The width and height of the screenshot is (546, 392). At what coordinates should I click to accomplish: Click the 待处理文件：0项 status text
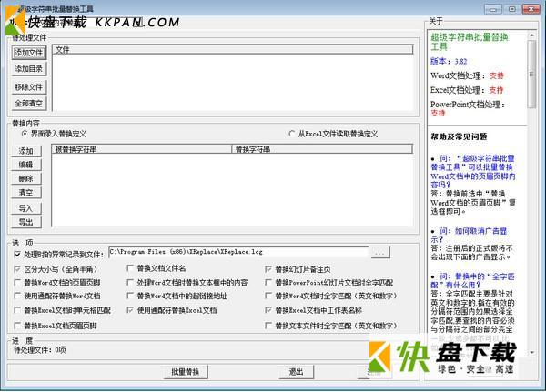(x=40, y=350)
